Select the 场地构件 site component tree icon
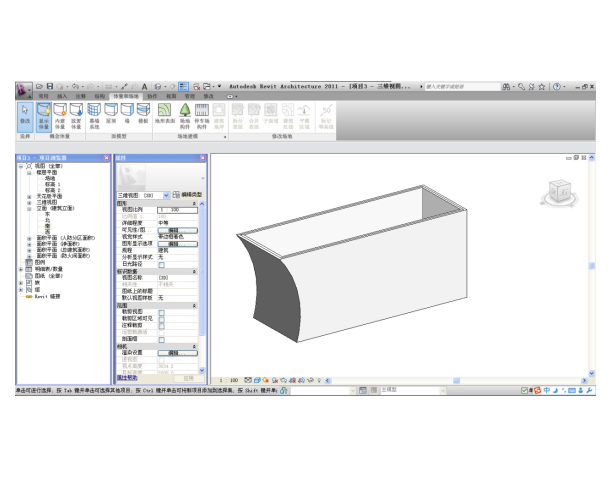 [x=185, y=116]
